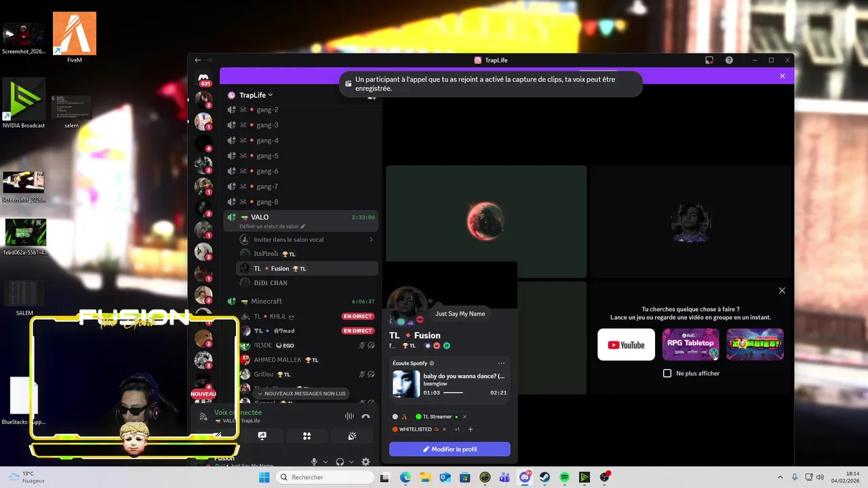Screen dimensions: 868x488
Task: Join the gang-5 voice channel
Action: coord(300,156)
